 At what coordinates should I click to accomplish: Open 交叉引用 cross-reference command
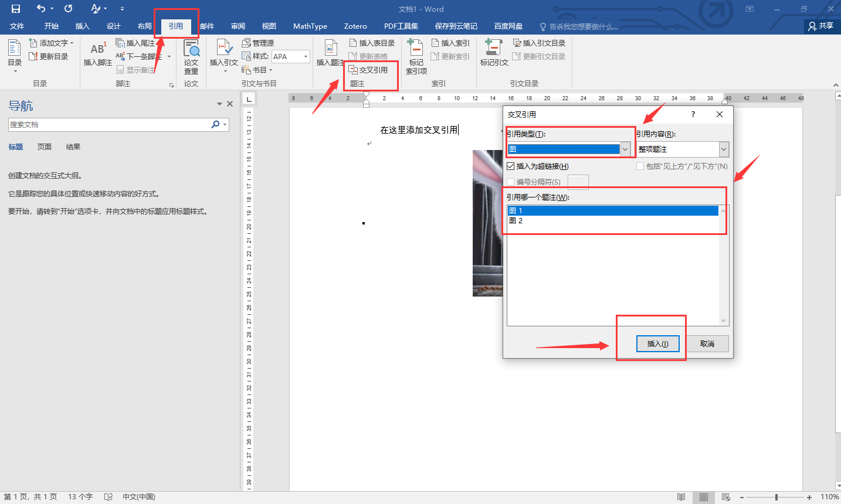368,70
